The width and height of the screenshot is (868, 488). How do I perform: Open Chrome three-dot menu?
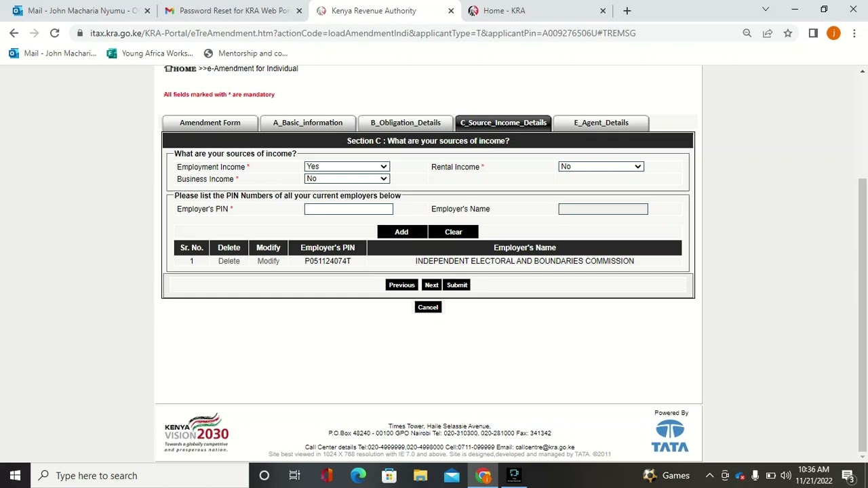point(854,33)
